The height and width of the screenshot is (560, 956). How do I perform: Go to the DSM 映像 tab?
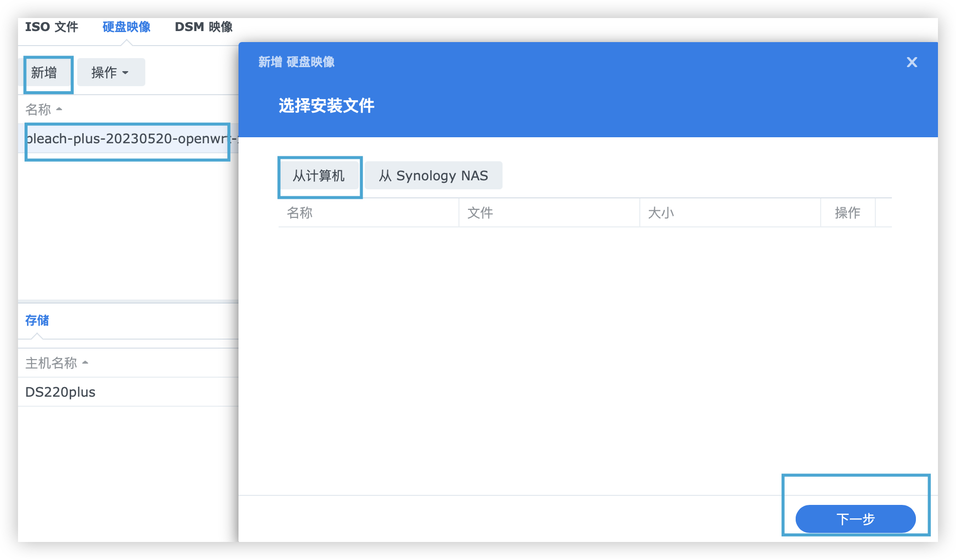pos(203,27)
